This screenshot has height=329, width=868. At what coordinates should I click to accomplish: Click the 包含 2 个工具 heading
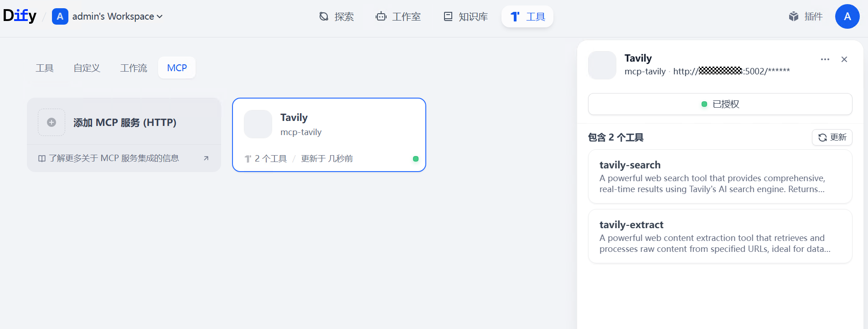tap(616, 137)
